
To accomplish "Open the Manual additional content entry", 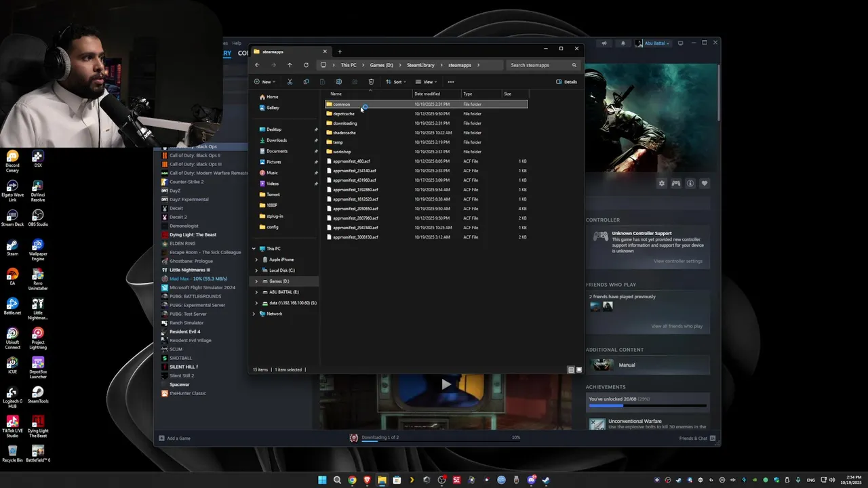I will point(648,365).
